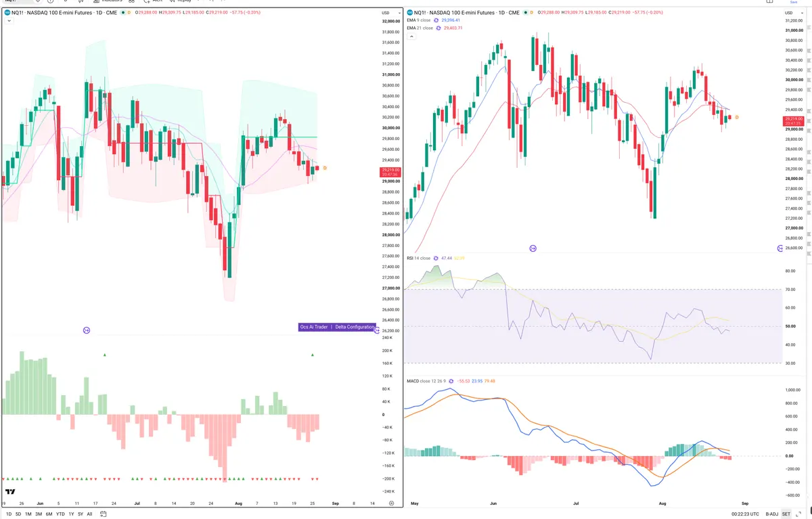Click the RSI 14 close legend label
This screenshot has width=812, height=519.
point(419,258)
